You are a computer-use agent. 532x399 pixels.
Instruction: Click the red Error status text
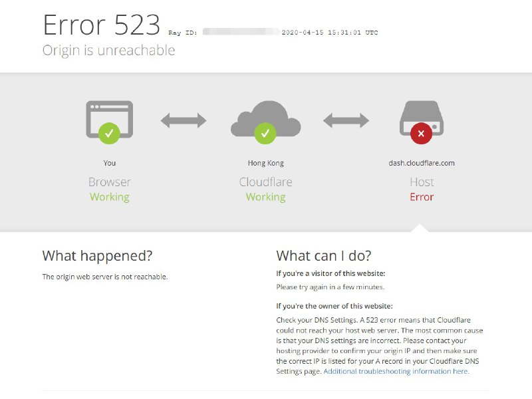pos(422,197)
